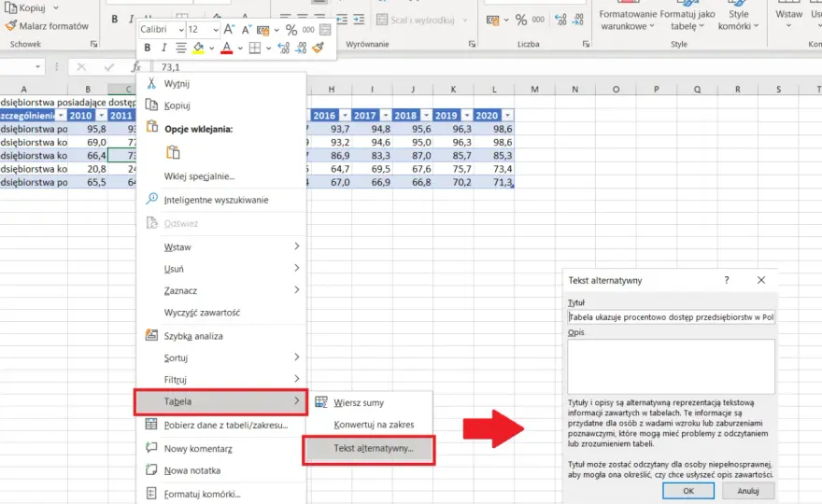Increase decimals in ribbon Liczba group
This screenshot has width=822, height=504.
pyautogui.click(x=561, y=20)
